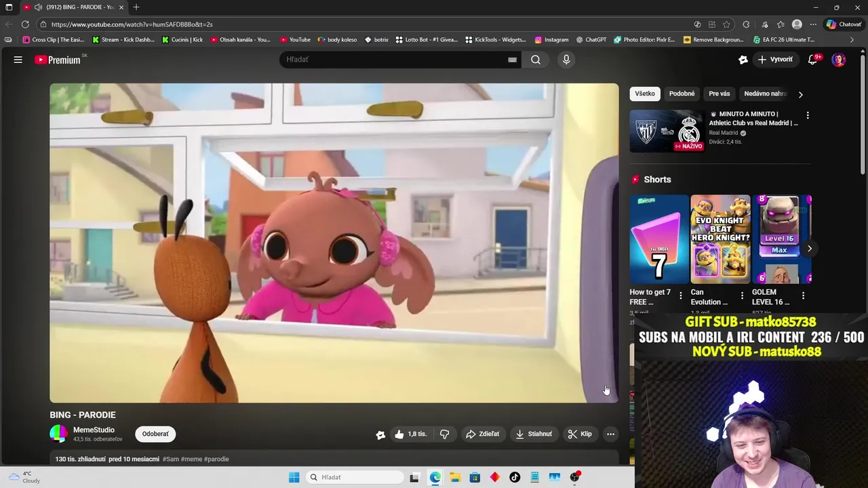
Task: Click the YouTube search magnifier button
Action: pyautogui.click(x=536, y=60)
